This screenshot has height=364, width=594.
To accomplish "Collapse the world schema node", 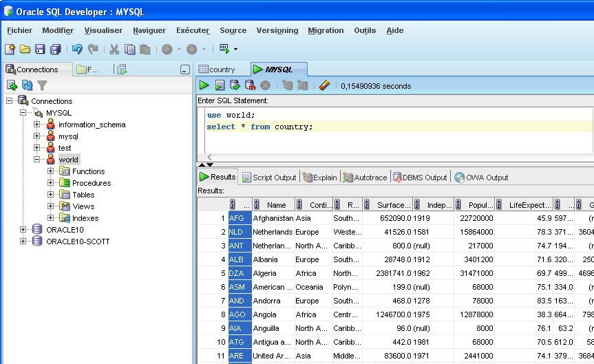I will coord(37,160).
